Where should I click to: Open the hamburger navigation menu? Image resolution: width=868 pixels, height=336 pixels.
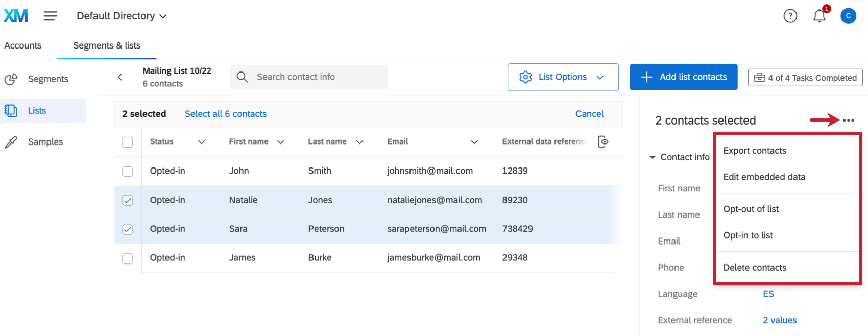[x=50, y=16]
